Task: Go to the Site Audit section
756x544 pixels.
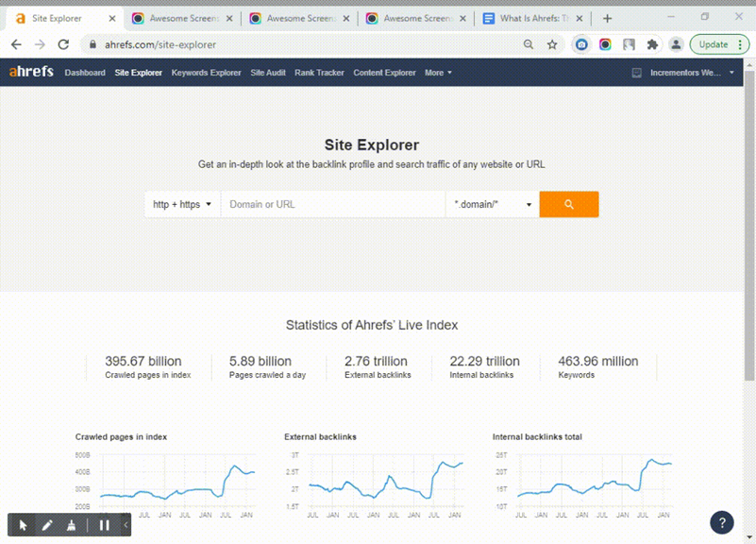Action: tap(267, 72)
